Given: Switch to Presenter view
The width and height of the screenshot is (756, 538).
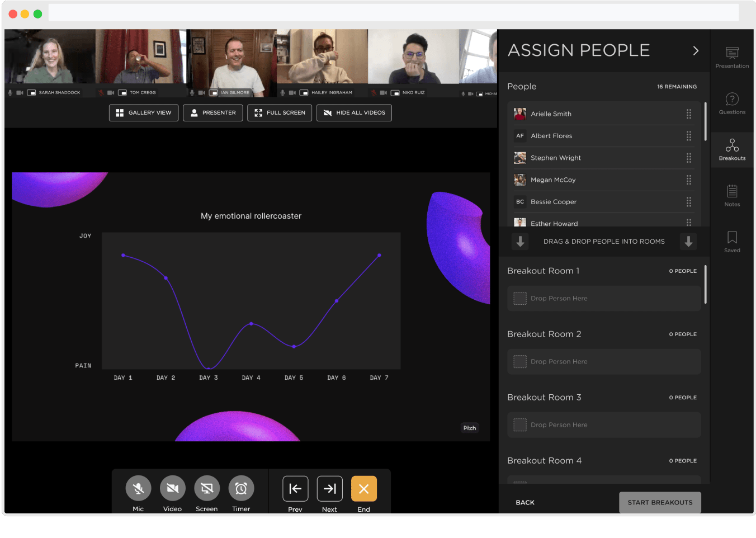Looking at the screenshot, I should click(213, 112).
